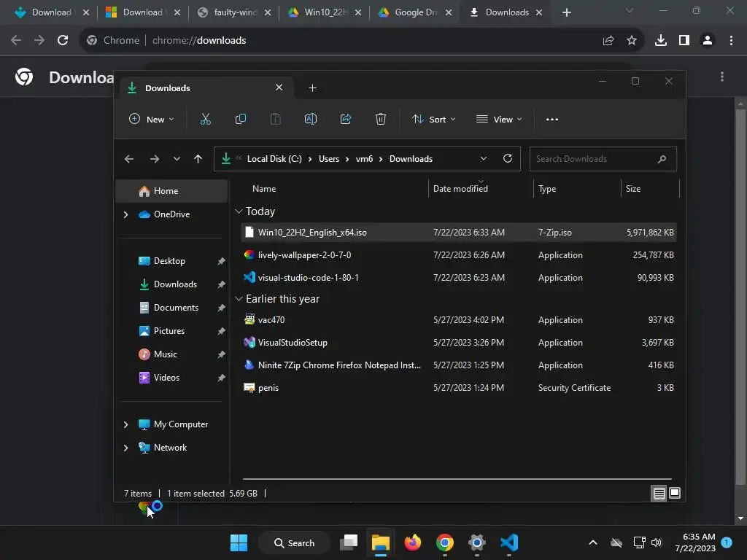Image resolution: width=747 pixels, height=560 pixels.
Task: Collapse the Today group
Action: pos(239,211)
